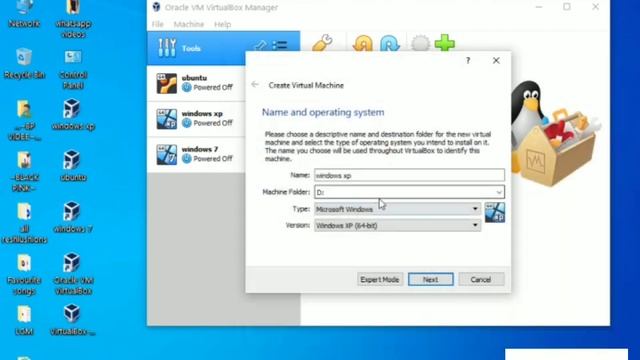Click the Windows XP OS type icon
This screenshot has height=360, width=640.
click(495, 212)
